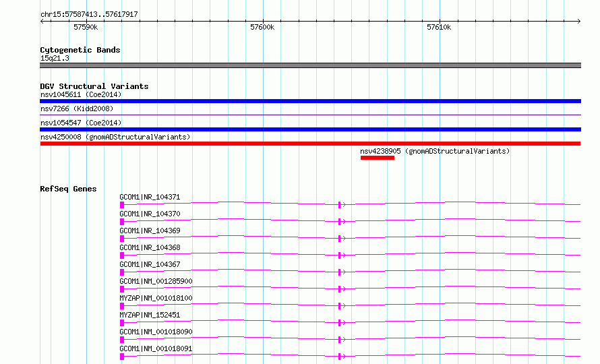
Task: Click the nsv7266 (Kidd2008) label
Action: (77, 109)
